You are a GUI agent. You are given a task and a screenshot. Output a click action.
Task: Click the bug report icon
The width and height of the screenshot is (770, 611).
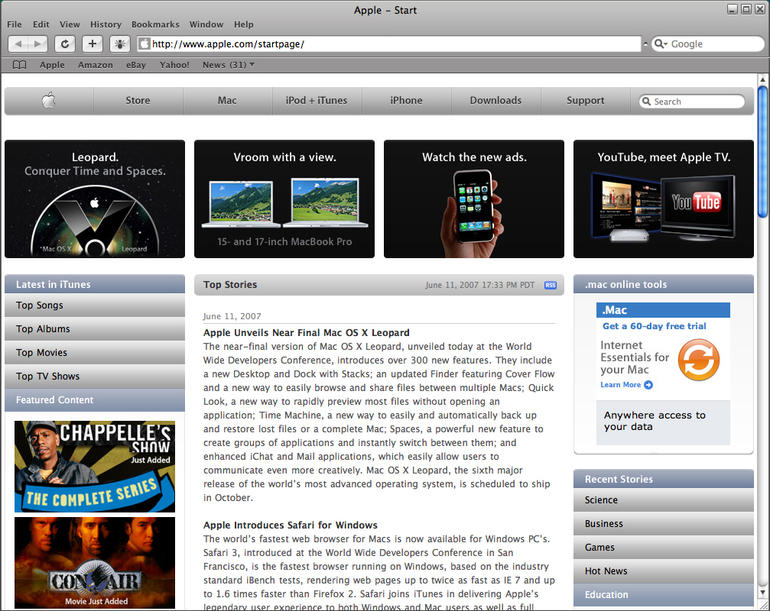click(119, 44)
